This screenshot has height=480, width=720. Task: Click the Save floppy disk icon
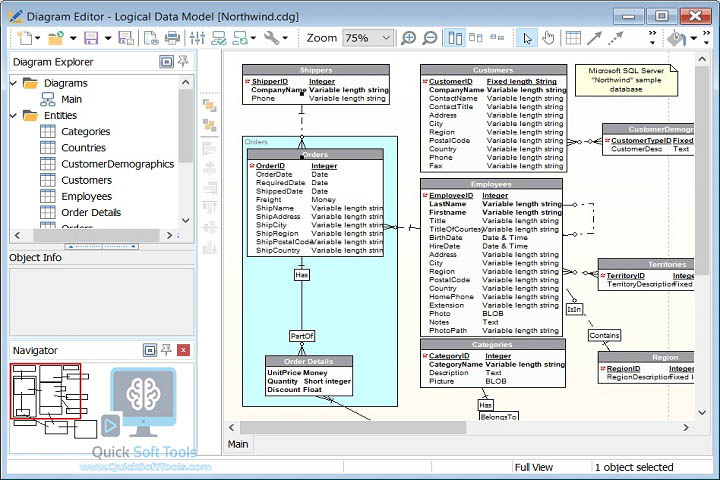pyautogui.click(x=91, y=38)
